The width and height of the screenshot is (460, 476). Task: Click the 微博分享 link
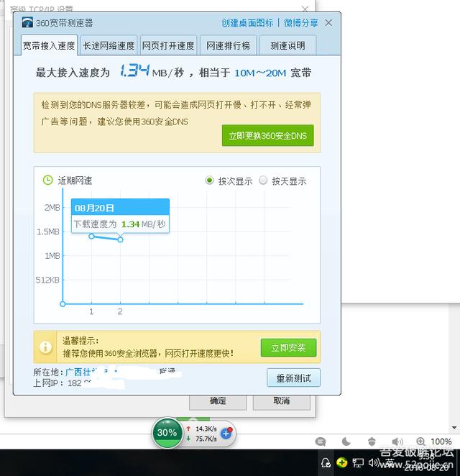pyautogui.click(x=301, y=23)
